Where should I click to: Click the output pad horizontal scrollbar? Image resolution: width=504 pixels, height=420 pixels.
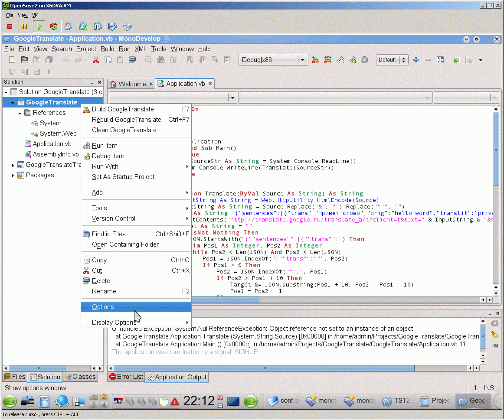click(264, 368)
